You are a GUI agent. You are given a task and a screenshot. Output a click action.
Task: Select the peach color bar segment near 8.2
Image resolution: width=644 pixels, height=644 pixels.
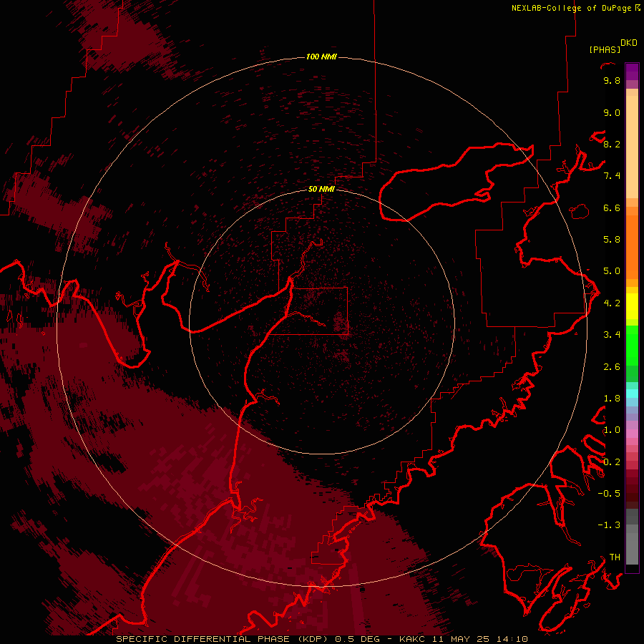coord(632,147)
